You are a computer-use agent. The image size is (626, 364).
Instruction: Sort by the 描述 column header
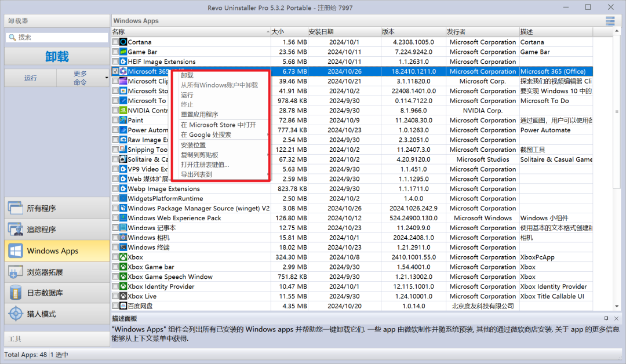pyautogui.click(x=556, y=31)
